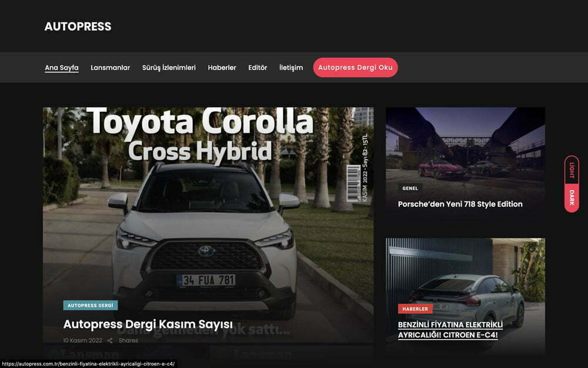Open the Porsche'den Yeni 718 Style Edition headline
This screenshot has width=588, height=368.
tap(460, 204)
